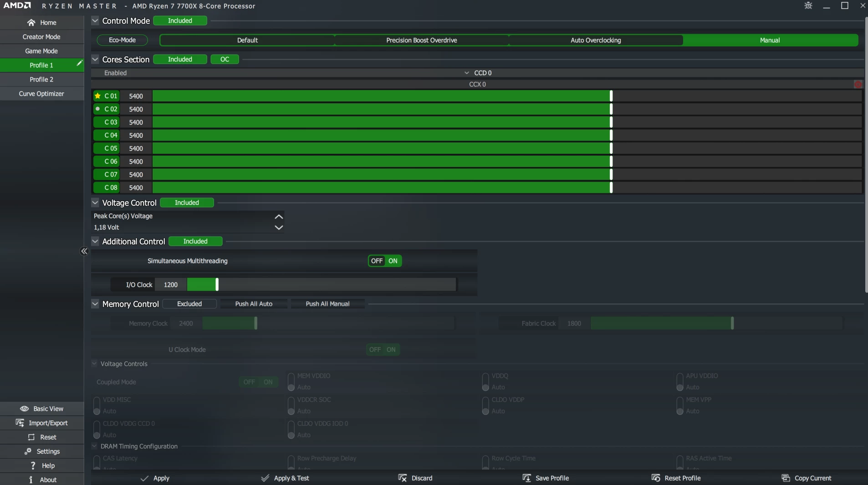The width and height of the screenshot is (868, 485).
Task: Click Push All Auto button
Action: [x=254, y=303]
